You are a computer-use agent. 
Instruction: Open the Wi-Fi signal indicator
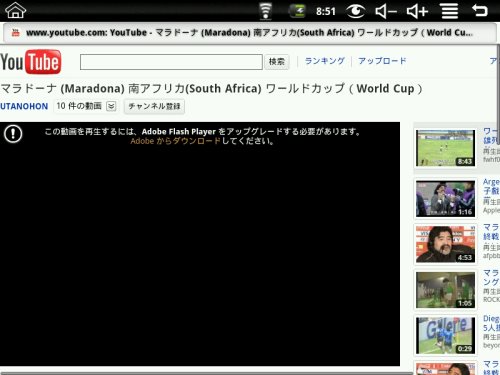266,11
